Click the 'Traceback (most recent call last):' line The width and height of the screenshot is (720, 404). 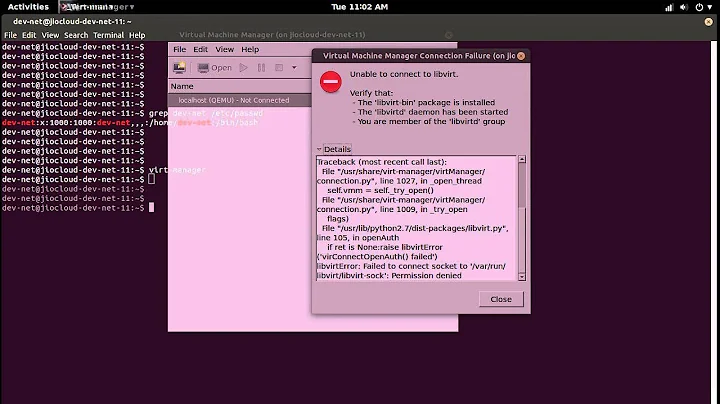[x=382, y=162]
